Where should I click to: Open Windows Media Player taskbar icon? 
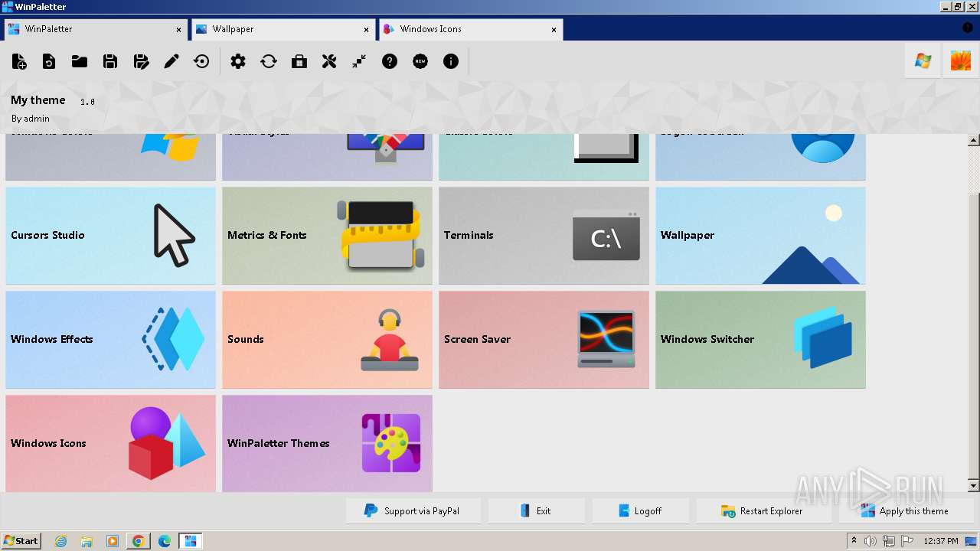point(113,541)
